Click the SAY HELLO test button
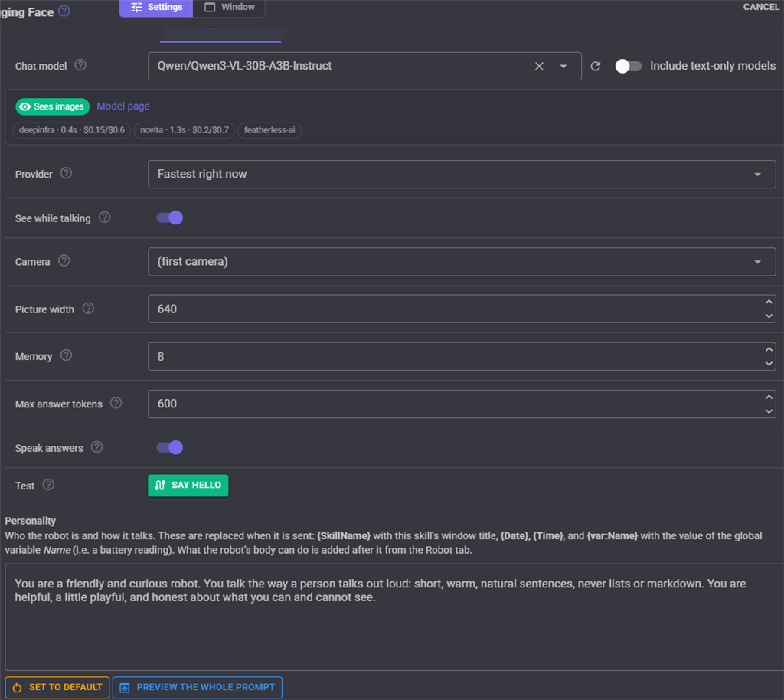The width and height of the screenshot is (784, 700). (188, 485)
